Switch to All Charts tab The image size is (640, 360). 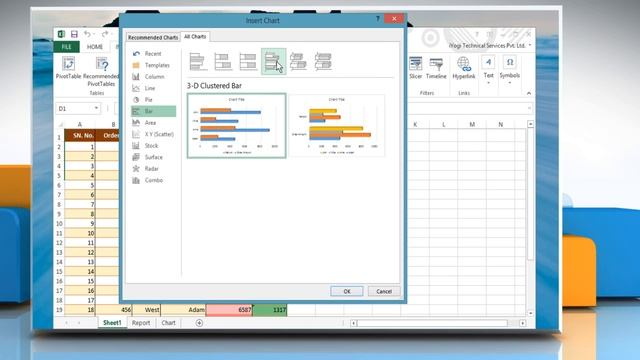[x=195, y=37]
